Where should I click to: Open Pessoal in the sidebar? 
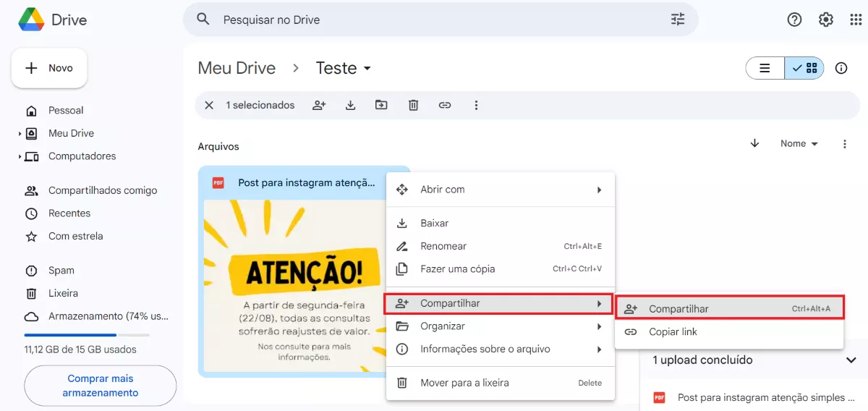pyautogui.click(x=66, y=111)
